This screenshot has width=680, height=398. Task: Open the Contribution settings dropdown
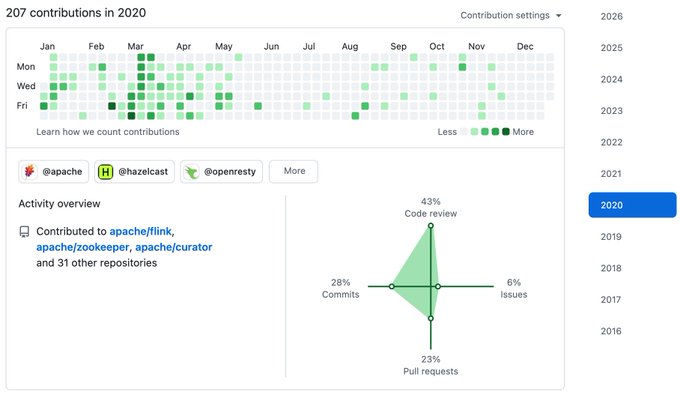511,15
